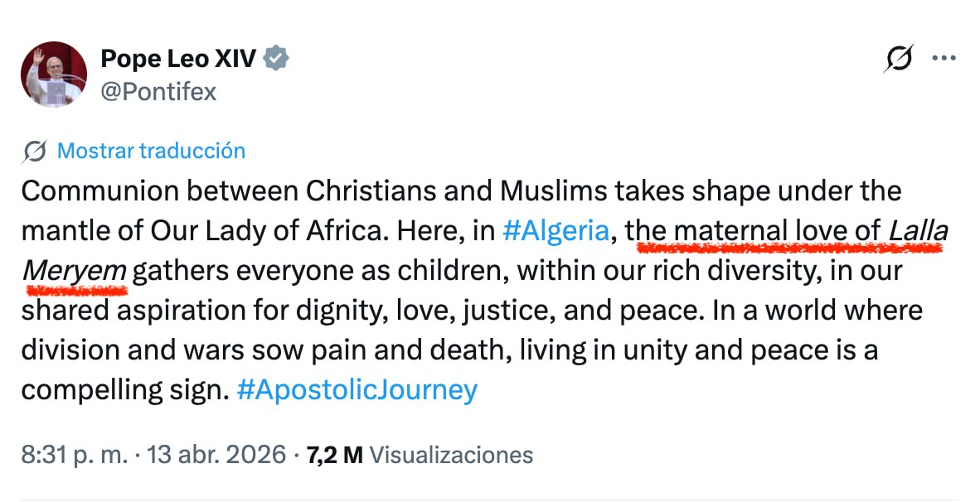Click the translation icon beside Mostrar traducción
980x502 pixels.
[35, 152]
